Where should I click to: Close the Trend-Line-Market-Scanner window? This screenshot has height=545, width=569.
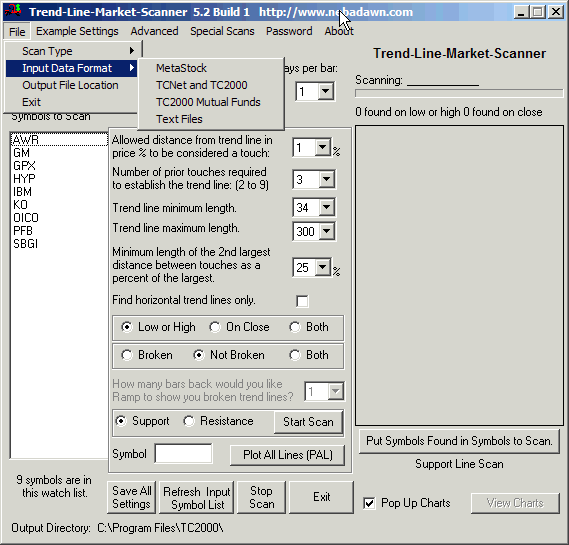pos(556,12)
